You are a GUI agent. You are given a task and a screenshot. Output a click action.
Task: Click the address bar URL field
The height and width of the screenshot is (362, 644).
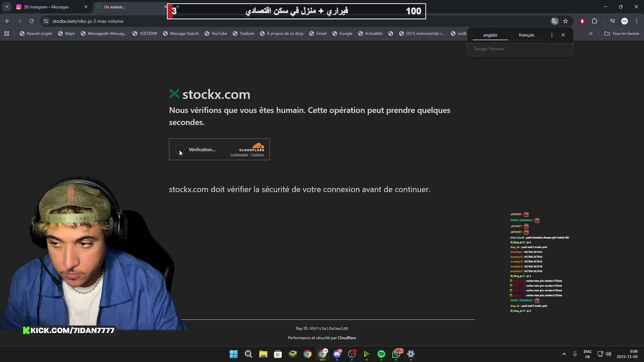click(x=297, y=21)
